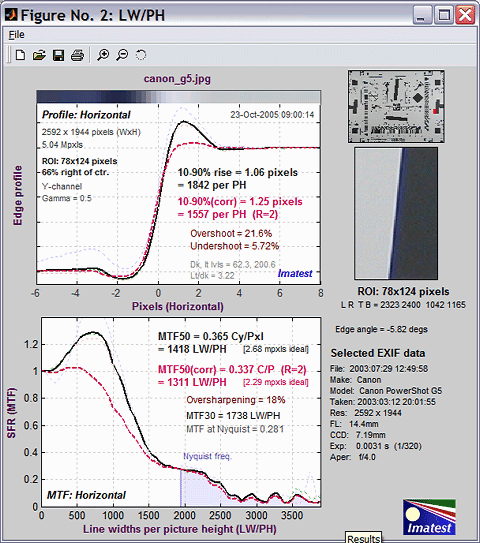The image size is (480, 543).
Task: Click the '= 1418 LW/PH' value
Action: 192,349
